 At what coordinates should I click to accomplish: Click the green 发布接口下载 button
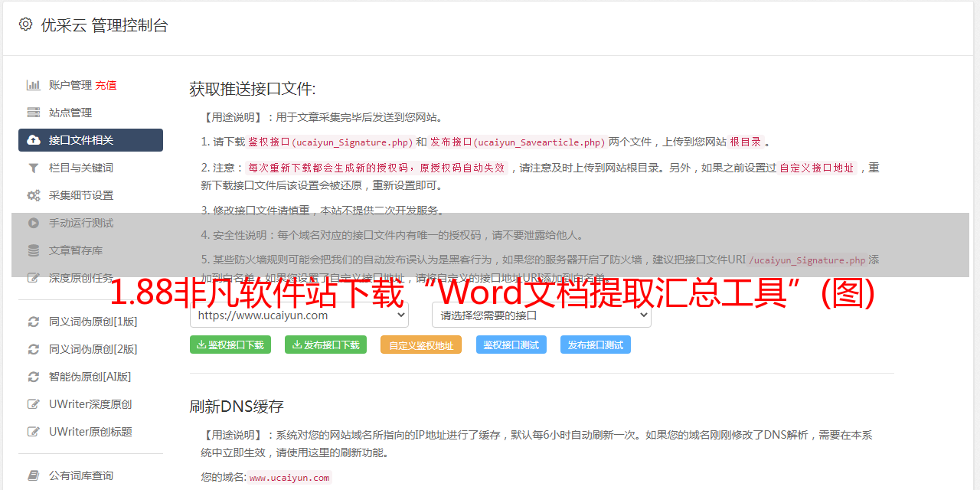325,345
